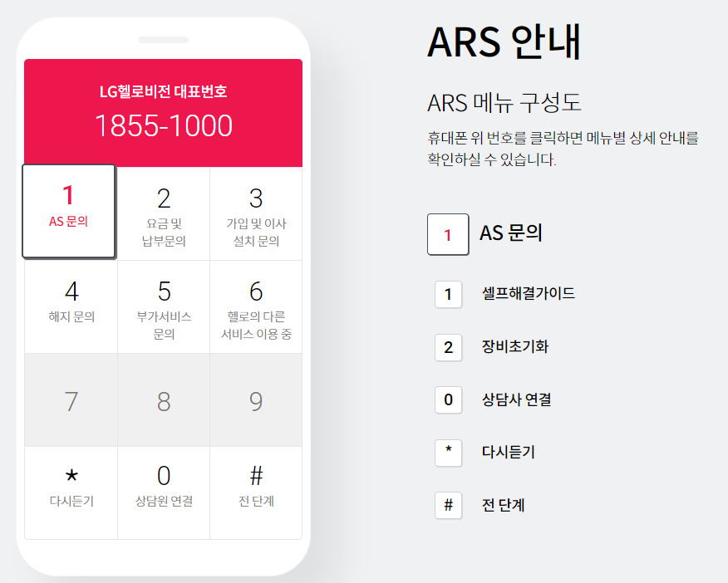Tap the hash key 전 단계 on keypad
The image size is (728, 583).
(256, 493)
